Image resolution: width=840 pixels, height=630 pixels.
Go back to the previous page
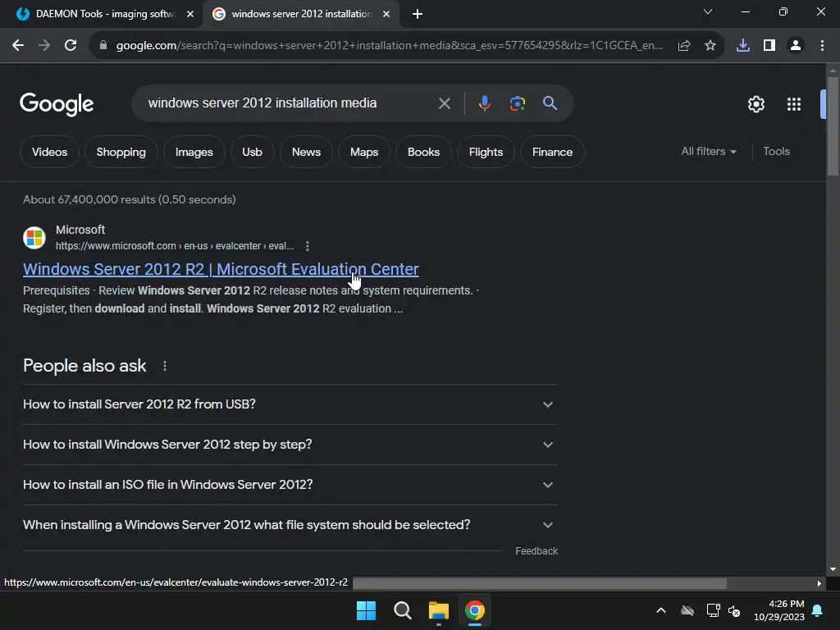pos(18,46)
